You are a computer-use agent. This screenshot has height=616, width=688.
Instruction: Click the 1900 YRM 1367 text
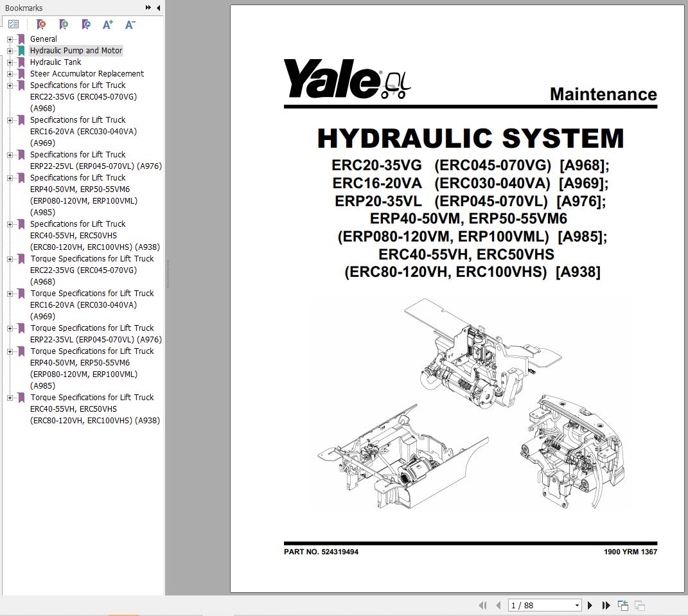pyautogui.click(x=630, y=552)
